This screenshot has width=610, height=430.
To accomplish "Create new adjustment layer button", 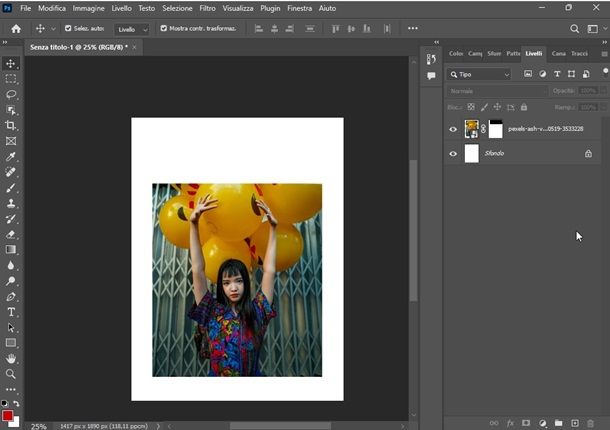I will (x=543, y=423).
